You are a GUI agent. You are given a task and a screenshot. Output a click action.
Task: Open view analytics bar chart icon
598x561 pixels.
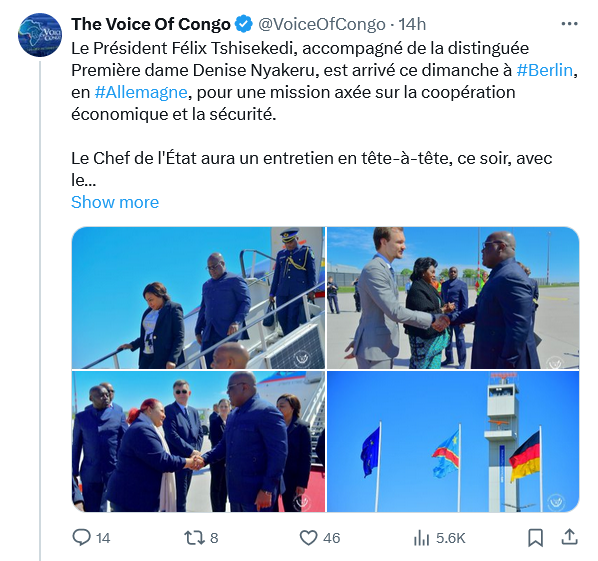point(421,538)
